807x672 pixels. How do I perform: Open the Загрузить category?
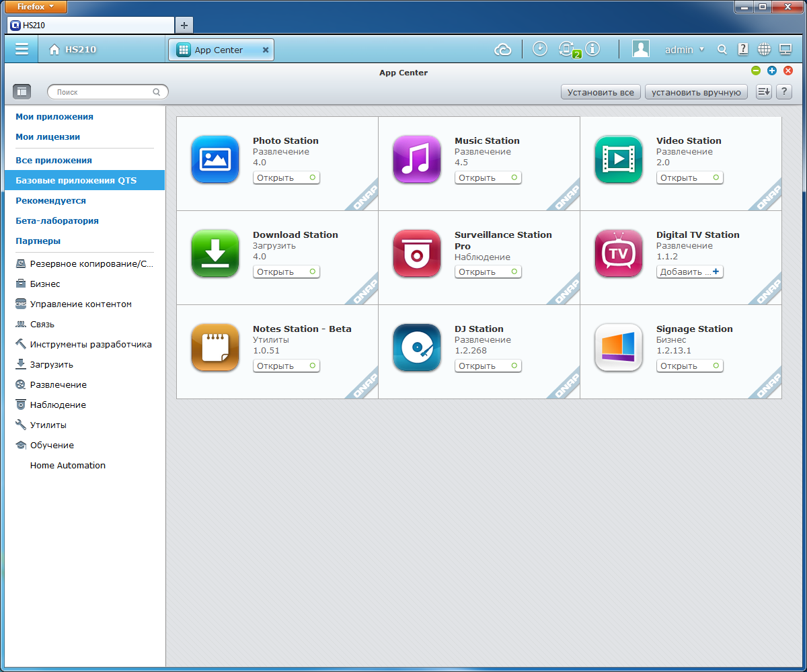coord(44,365)
